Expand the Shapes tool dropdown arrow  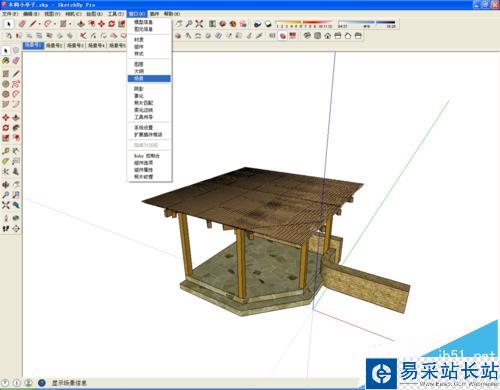pos(70,24)
